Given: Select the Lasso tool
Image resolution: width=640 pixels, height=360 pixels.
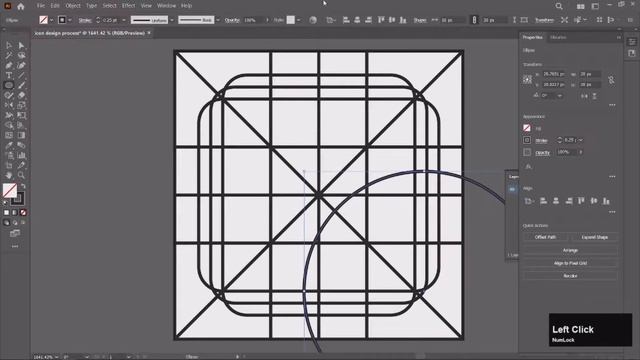Looking at the screenshot, I should pyautogui.click(x=21, y=55).
